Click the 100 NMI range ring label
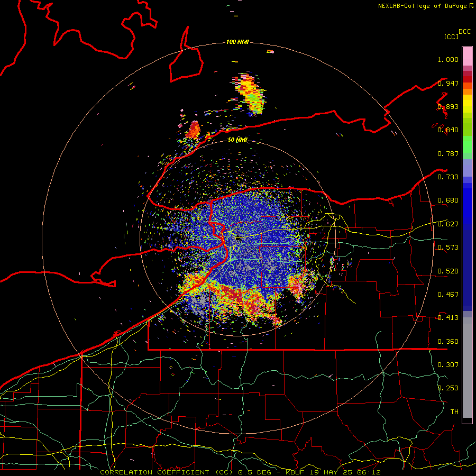Screen dimensions: 476x476 [x=237, y=42]
